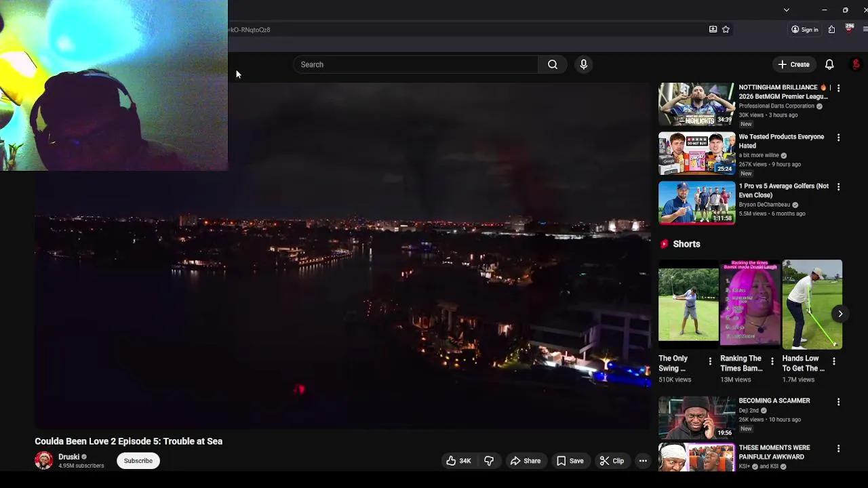Subscribe to the Druski channel
This screenshot has width=868, height=488.
click(x=138, y=461)
